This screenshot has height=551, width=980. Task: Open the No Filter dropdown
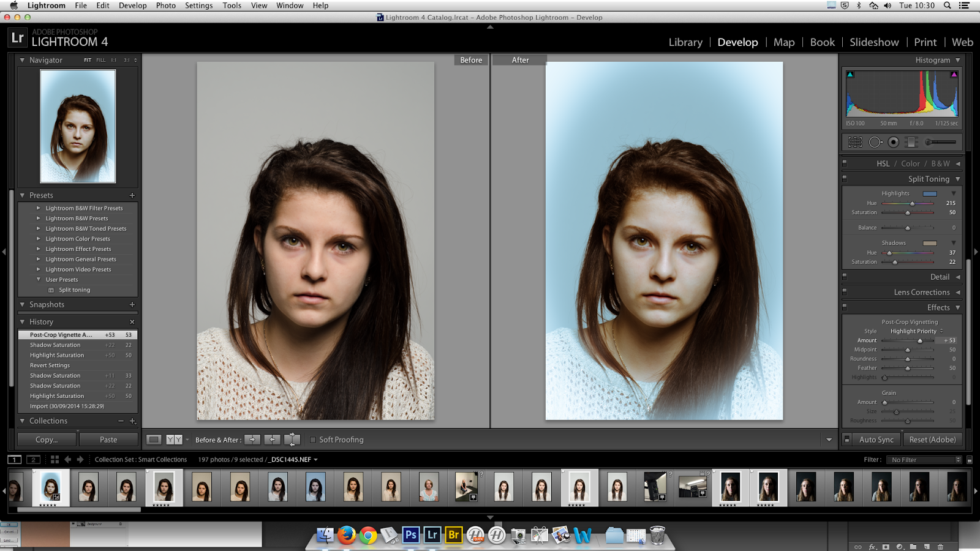click(x=925, y=460)
